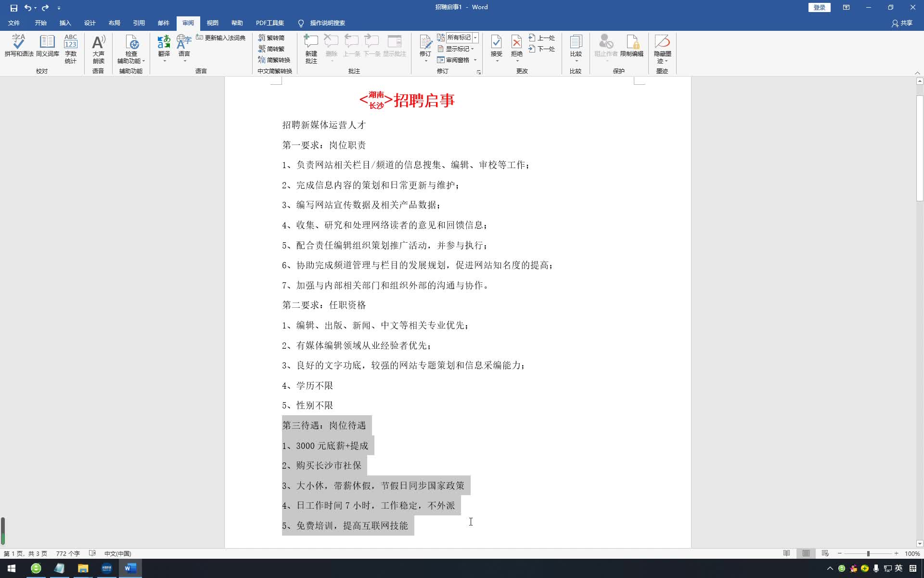924x578 pixels.
Task: Adjust the zoom slider handle
Action: [x=868, y=553]
